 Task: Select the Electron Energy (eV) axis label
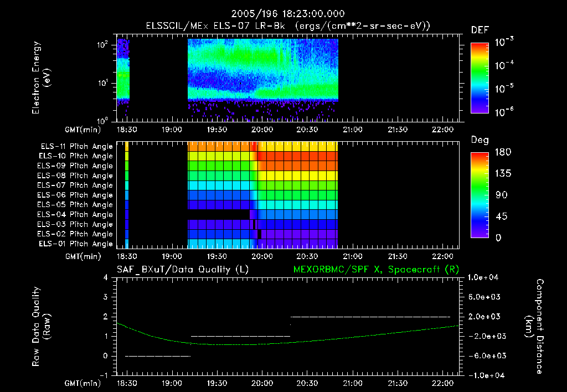click(41, 78)
